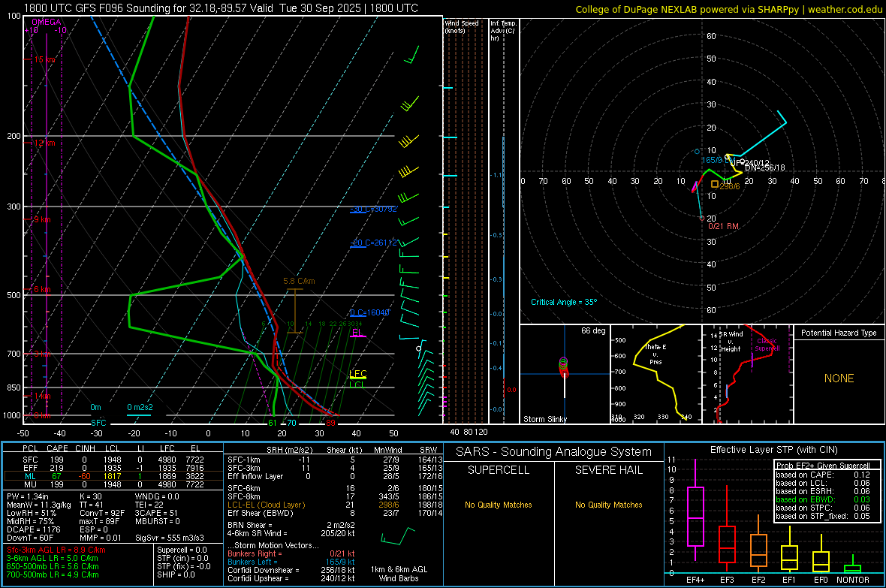Click the 'ConvT = 92F' value
This screenshot has width=886, height=588.
[102, 513]
